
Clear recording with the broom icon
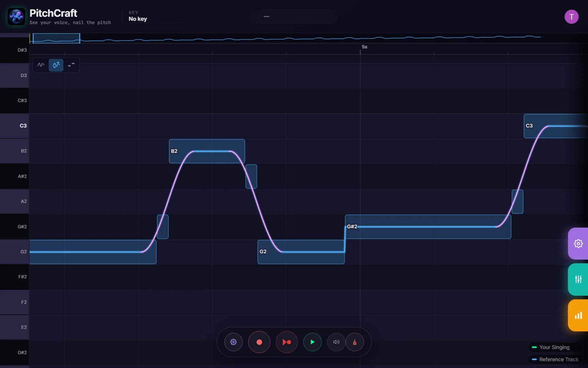[x=355, y=342]
